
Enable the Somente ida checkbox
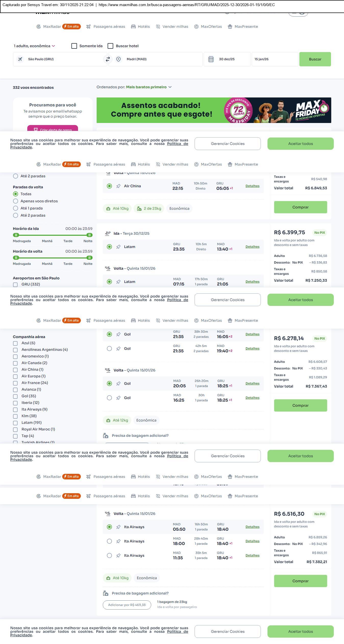74,46
